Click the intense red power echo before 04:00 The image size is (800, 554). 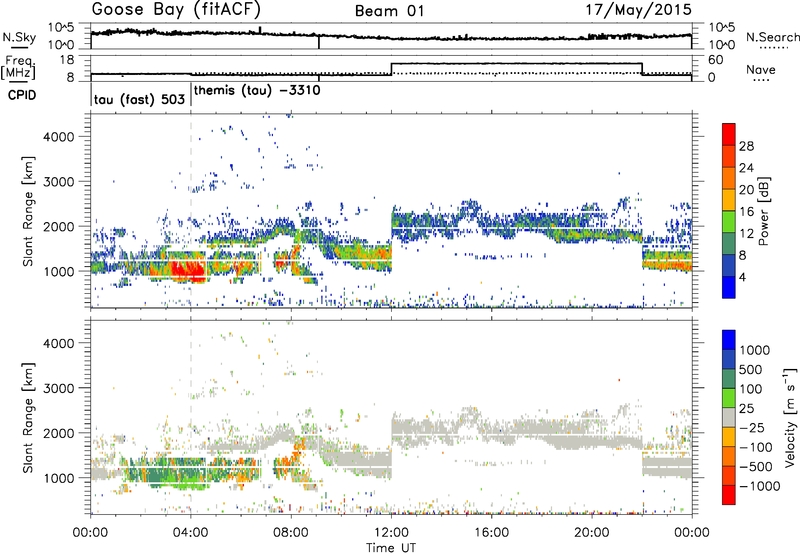(186, 269)
